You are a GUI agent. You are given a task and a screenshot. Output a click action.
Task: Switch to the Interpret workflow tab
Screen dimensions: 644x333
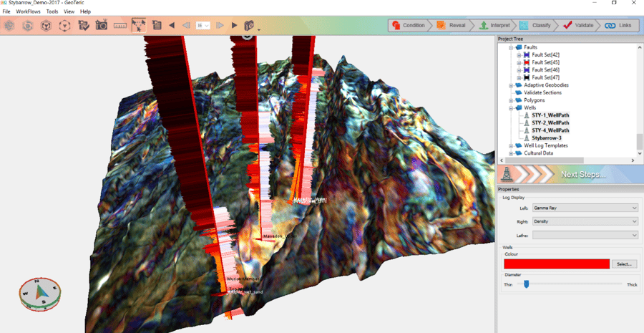click(494, 25)
